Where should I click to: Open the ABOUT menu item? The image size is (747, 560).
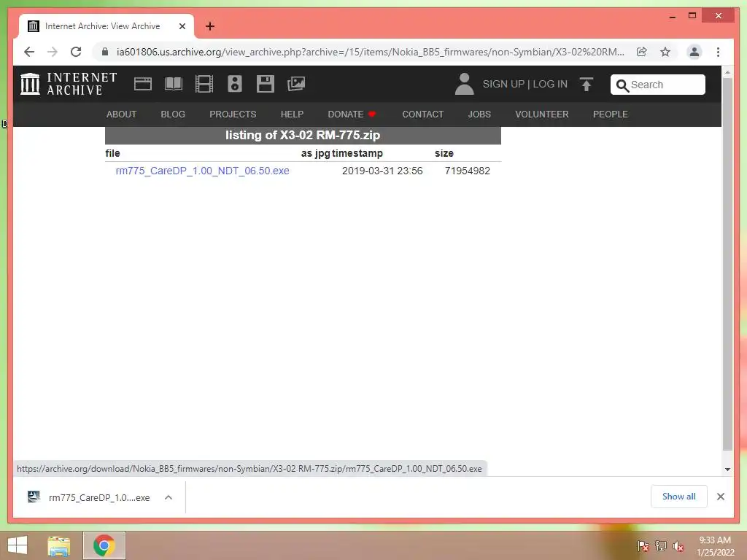tap(122, 114)
